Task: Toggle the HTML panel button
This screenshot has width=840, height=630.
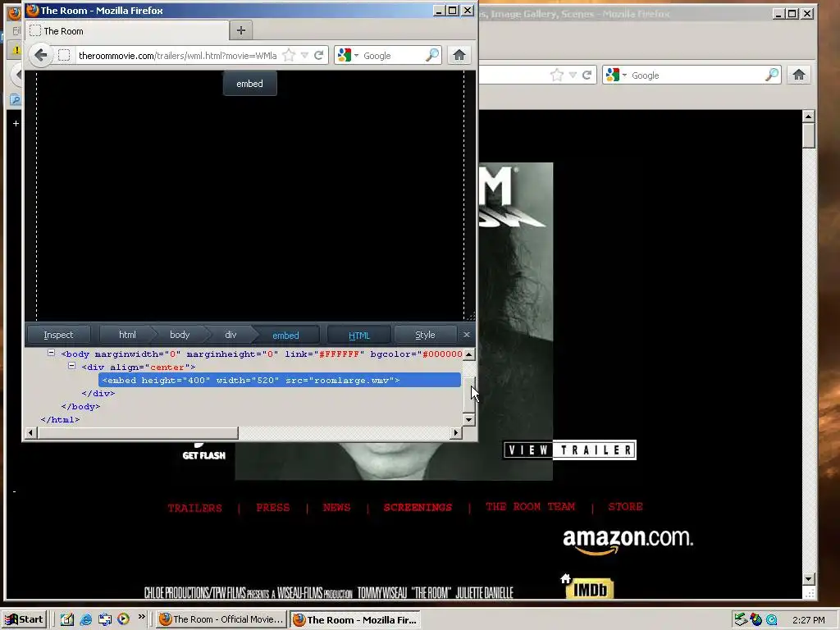Action: pyautogui.click(x=359, y=335)
